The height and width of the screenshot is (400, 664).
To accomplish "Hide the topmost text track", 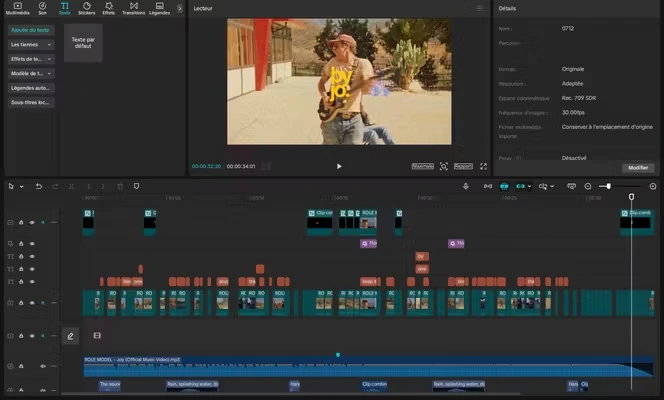I will (32, 257).
